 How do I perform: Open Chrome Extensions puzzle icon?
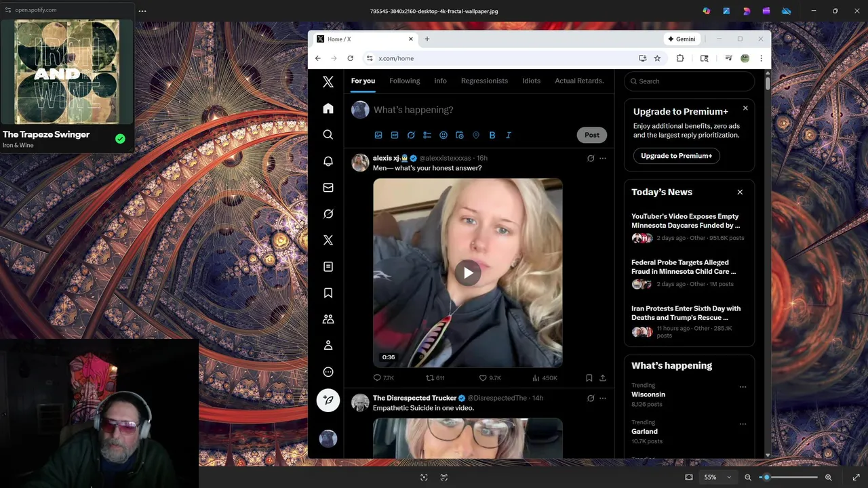(x=680, y=58)
